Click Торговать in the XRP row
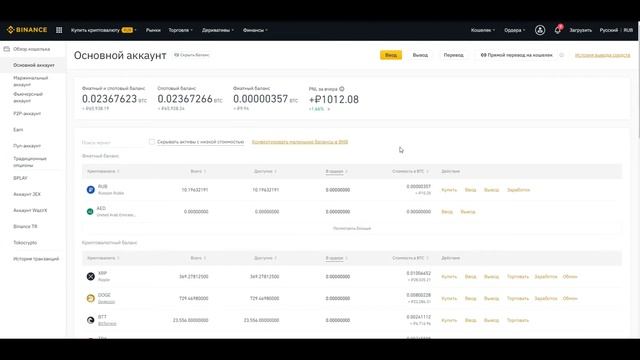 (518, 276)
